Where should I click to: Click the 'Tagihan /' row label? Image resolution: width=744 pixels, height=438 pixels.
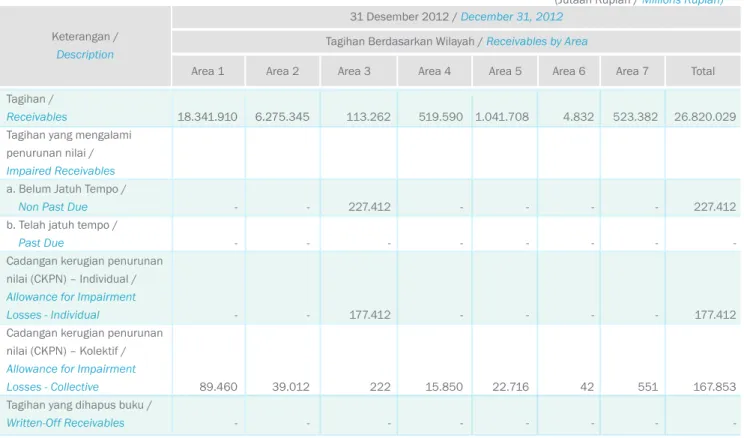point(30,99)
